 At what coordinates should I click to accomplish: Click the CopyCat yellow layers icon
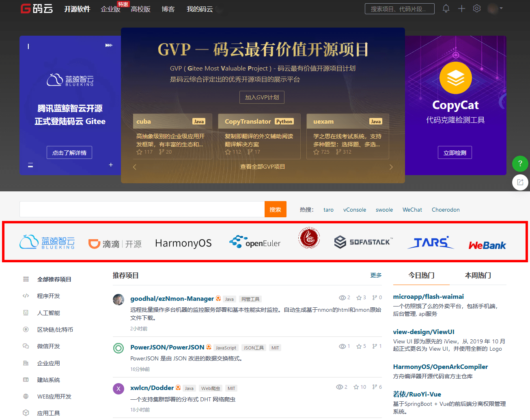click(x=455, y=78)
